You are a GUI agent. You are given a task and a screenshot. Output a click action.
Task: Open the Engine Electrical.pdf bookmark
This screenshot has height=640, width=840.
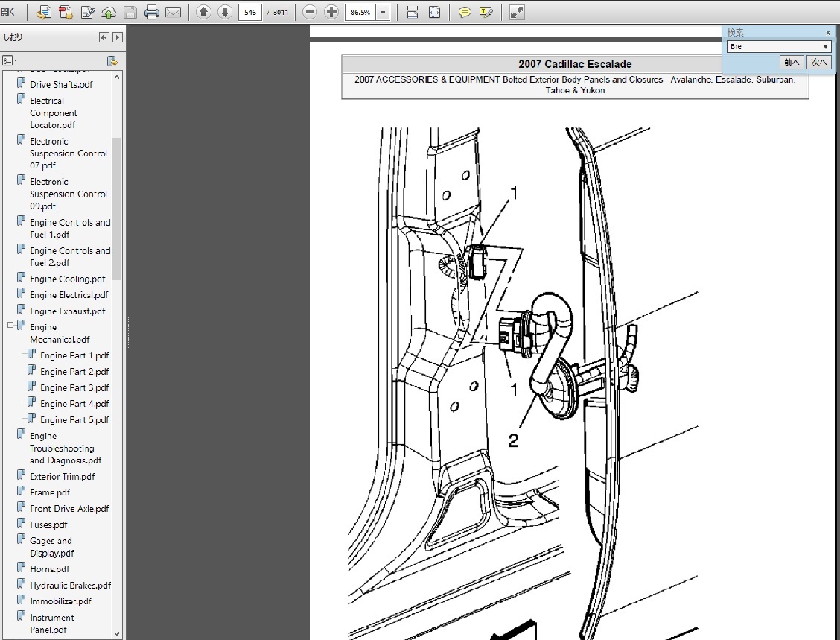[x=69, y=295]
